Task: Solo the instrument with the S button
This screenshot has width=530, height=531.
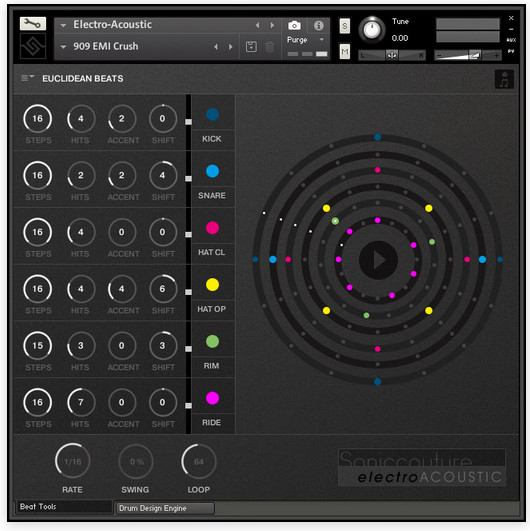Action: [x=344, y=26]
